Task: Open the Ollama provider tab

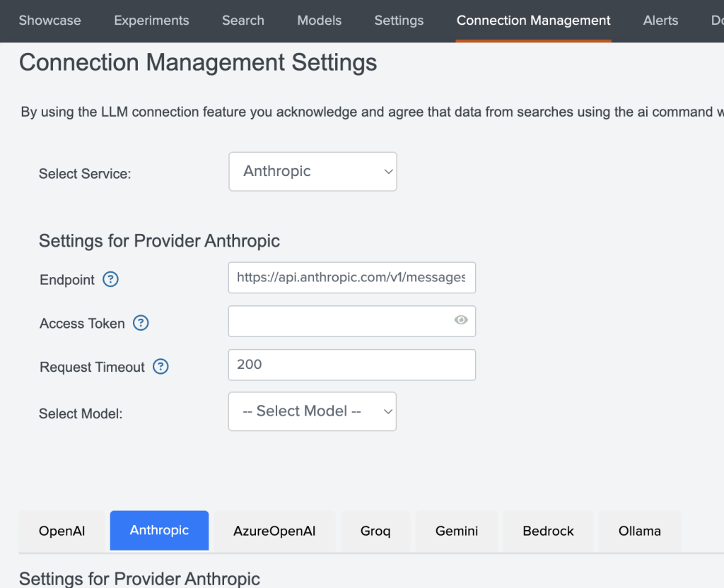Action: click(639, 531)
